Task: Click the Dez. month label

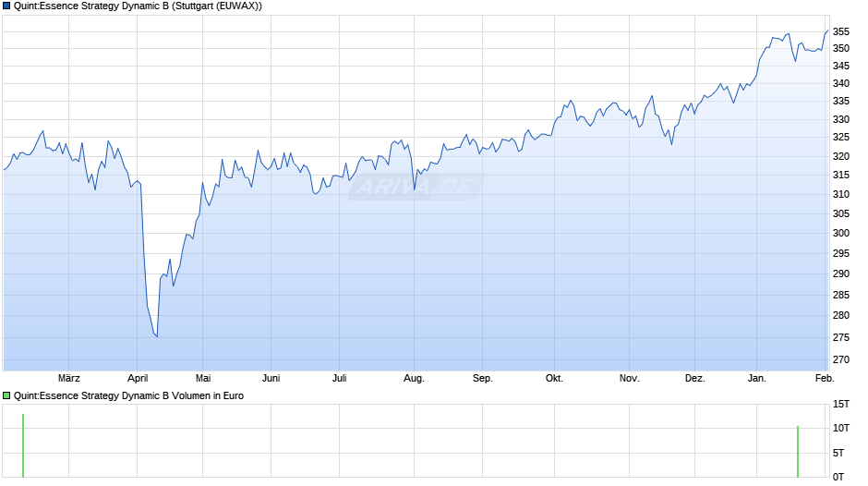Action: click(x=695, y=378)
